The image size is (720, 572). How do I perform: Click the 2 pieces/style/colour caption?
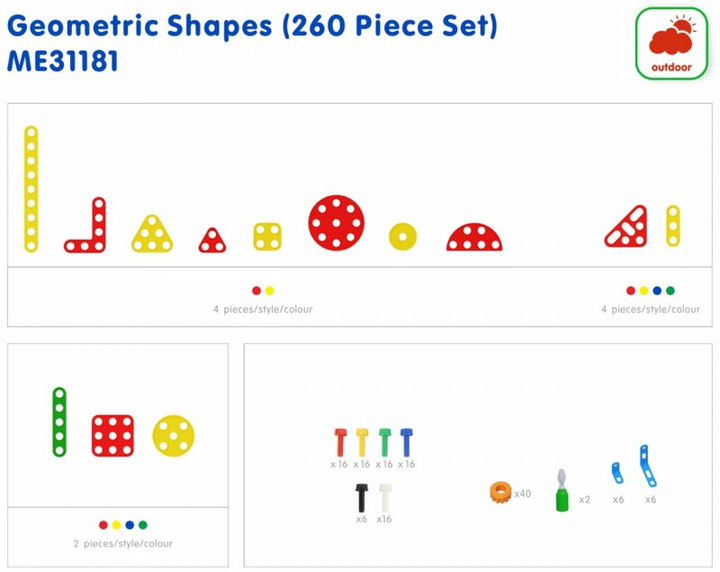123,544
